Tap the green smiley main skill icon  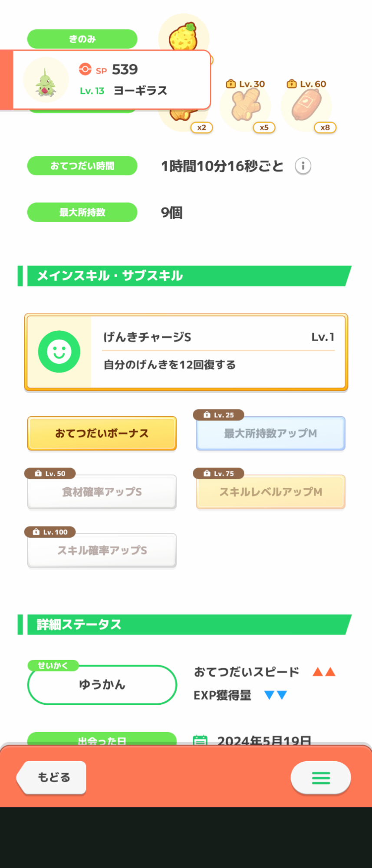click(59, 352)
